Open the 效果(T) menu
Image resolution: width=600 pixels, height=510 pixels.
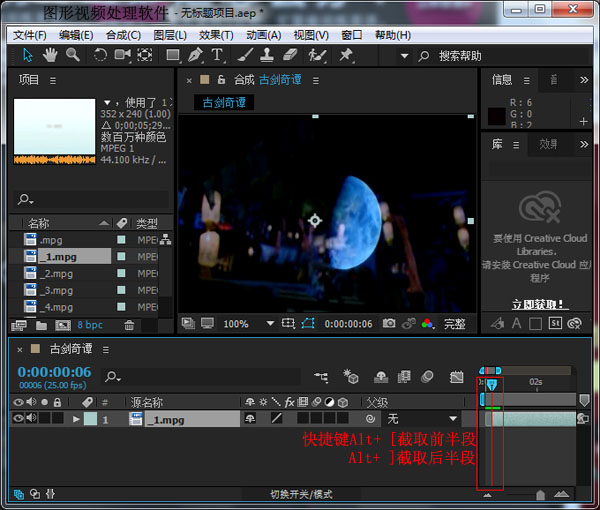point(216,35)
